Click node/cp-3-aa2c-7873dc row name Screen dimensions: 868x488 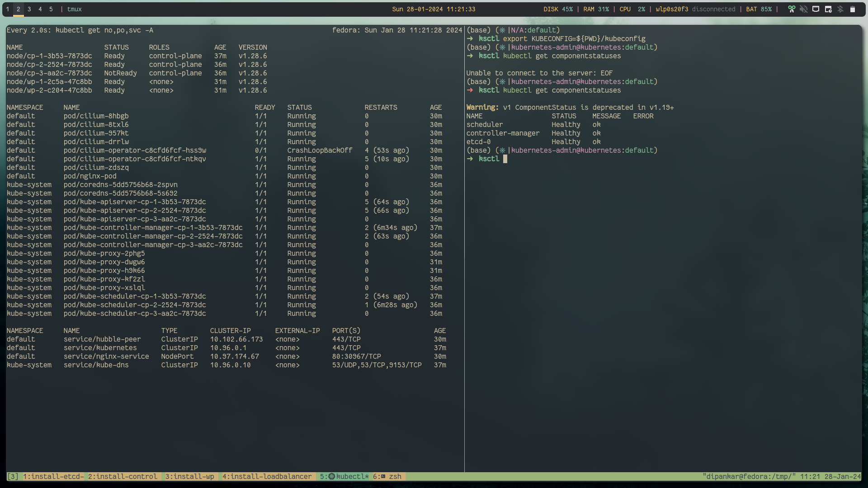[49, 73]
